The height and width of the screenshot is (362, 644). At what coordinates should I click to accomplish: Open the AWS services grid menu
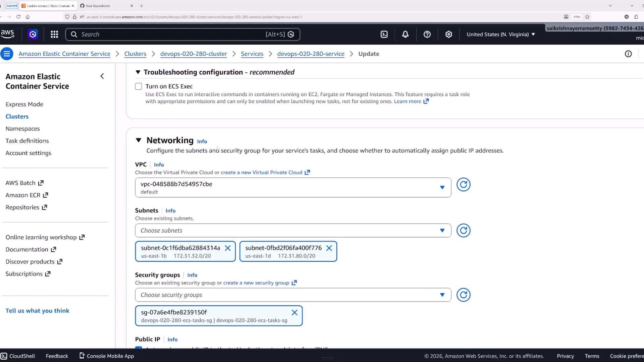(x=54, y=34)
